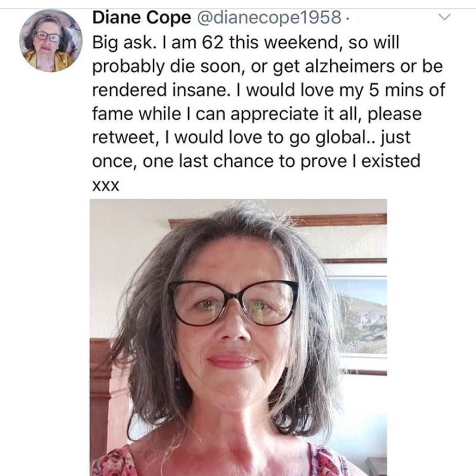Click the glasses in small avatar picture

[48, 36]
